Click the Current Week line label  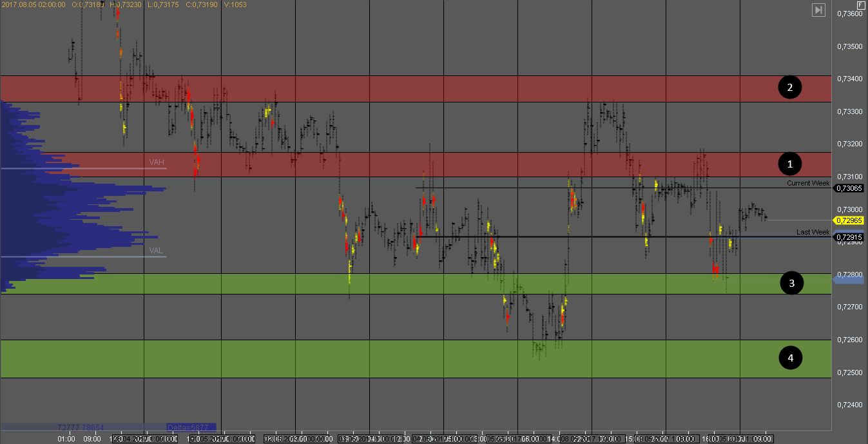tap(807, 184)
